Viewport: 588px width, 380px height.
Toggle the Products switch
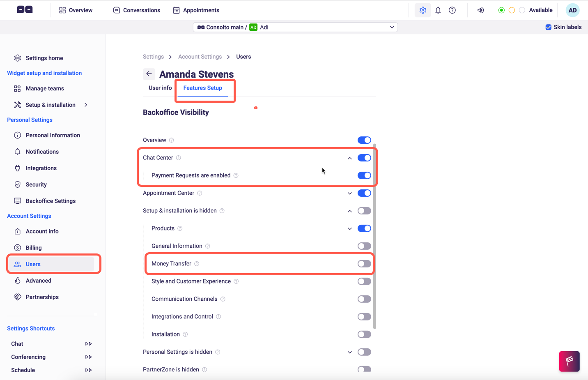point(364,228)
